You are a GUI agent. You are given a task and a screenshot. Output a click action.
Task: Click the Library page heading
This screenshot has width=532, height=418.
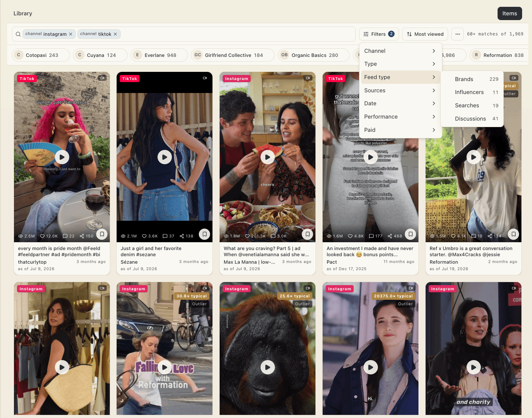(x=23, y=13)
